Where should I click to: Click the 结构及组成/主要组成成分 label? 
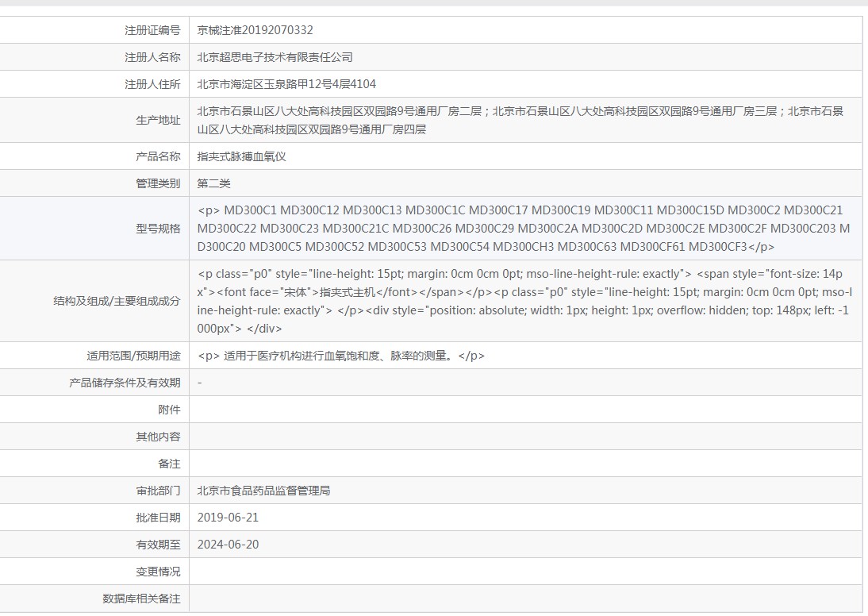117,301
